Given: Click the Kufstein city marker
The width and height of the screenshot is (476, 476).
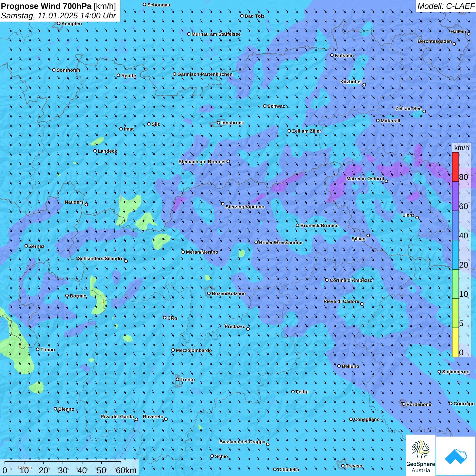Looking at the screenshot, I should pyautogui.click(x=332, y=55).
